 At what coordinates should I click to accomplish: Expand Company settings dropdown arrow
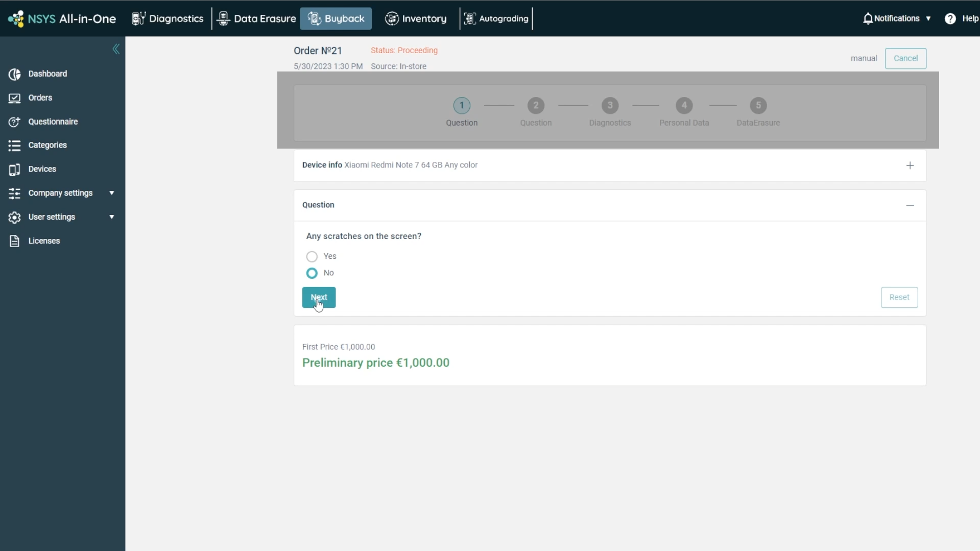[111, 193]
